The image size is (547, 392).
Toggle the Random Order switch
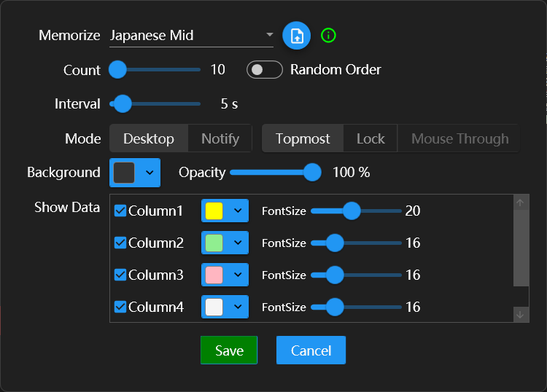pos(265,70)
